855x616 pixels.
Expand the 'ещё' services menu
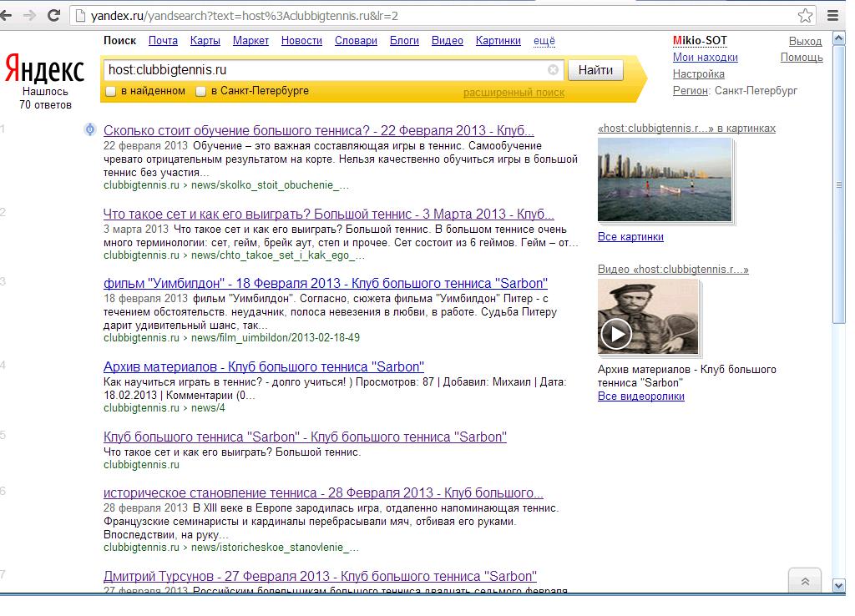coord(544,41)
